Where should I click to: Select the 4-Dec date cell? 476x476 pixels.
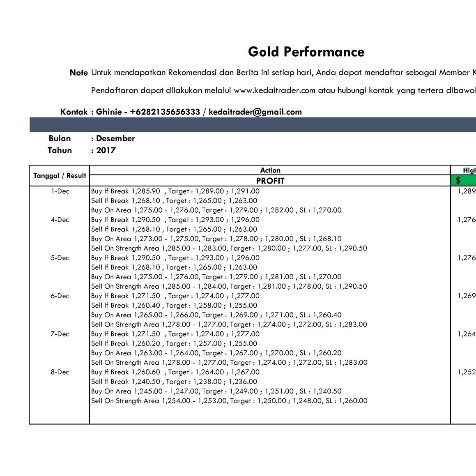[x=60, y=220]
